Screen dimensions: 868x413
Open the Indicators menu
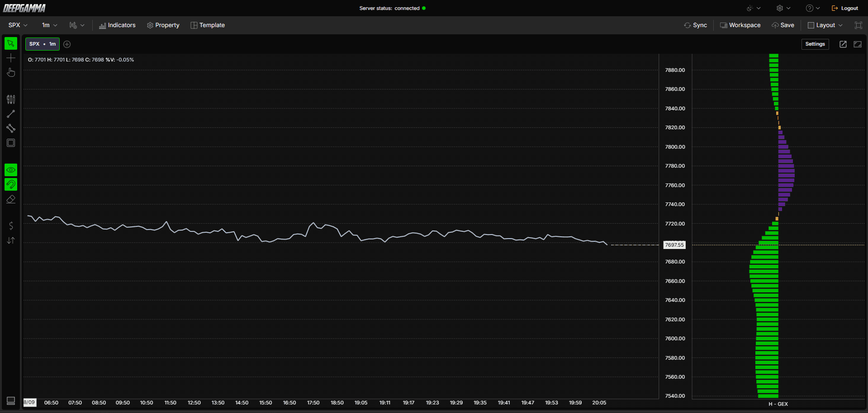tap(117, 25)
